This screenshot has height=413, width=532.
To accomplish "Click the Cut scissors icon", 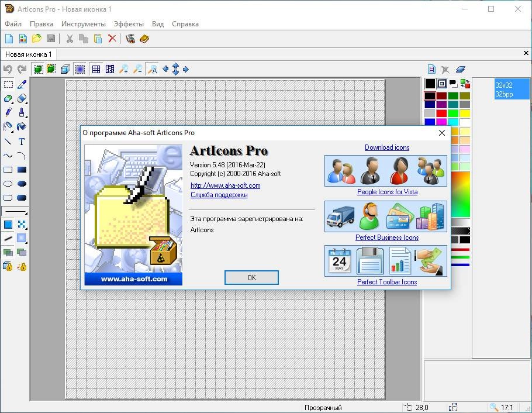I will [70, 39].
